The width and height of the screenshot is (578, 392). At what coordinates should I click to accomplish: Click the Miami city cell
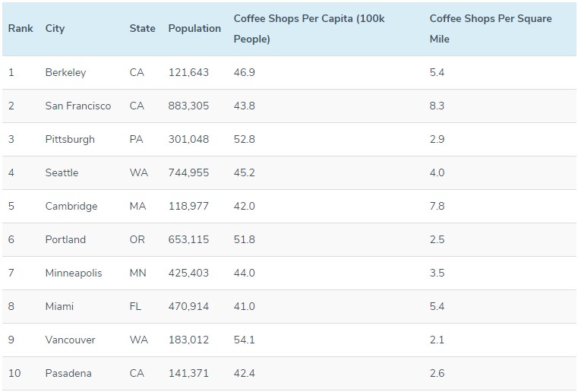(59, 307)
